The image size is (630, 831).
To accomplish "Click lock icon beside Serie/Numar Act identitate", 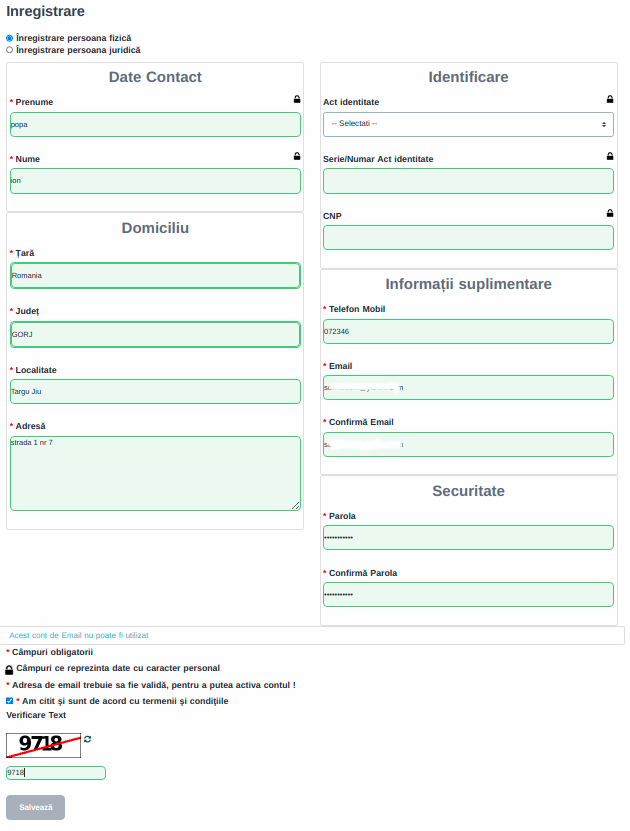I will (610, 156).
